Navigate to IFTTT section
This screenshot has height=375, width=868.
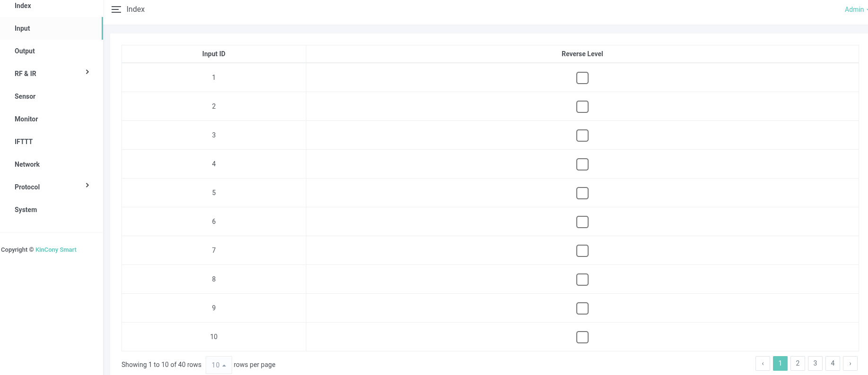pyautogui.click(x=24, y=142)
